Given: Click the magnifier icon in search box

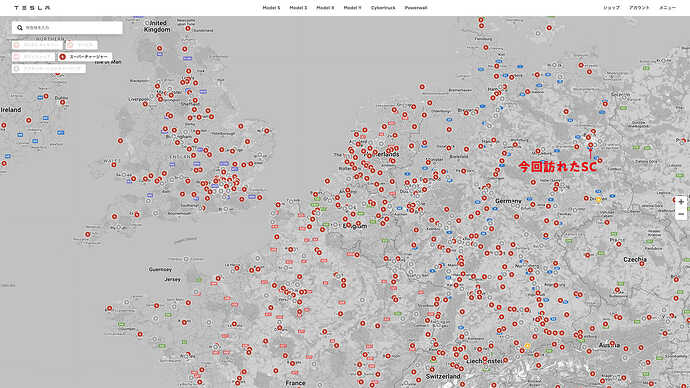Looking at the screenshot, I should [20, 28].
